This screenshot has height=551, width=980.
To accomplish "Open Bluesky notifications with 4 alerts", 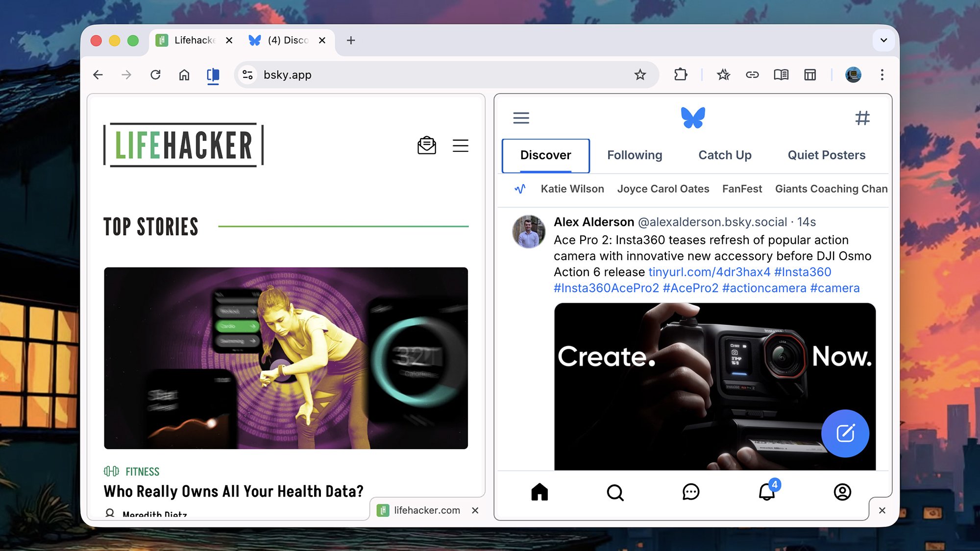I will 767,493.
